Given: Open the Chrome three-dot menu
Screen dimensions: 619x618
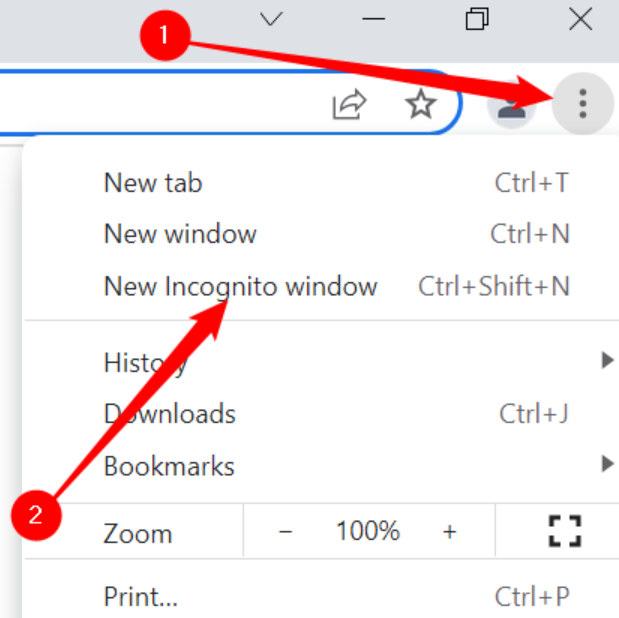Looking at the screenshot, I should coord(582,103).
